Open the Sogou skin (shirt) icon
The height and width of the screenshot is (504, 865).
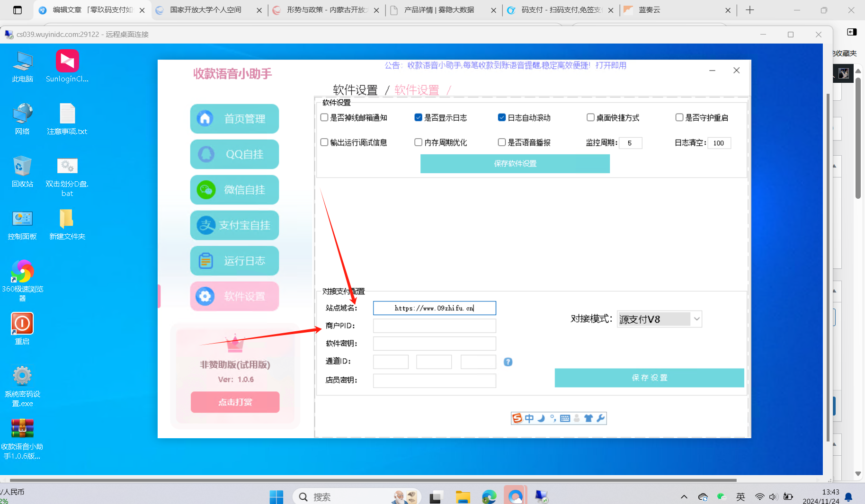[589, 418]
